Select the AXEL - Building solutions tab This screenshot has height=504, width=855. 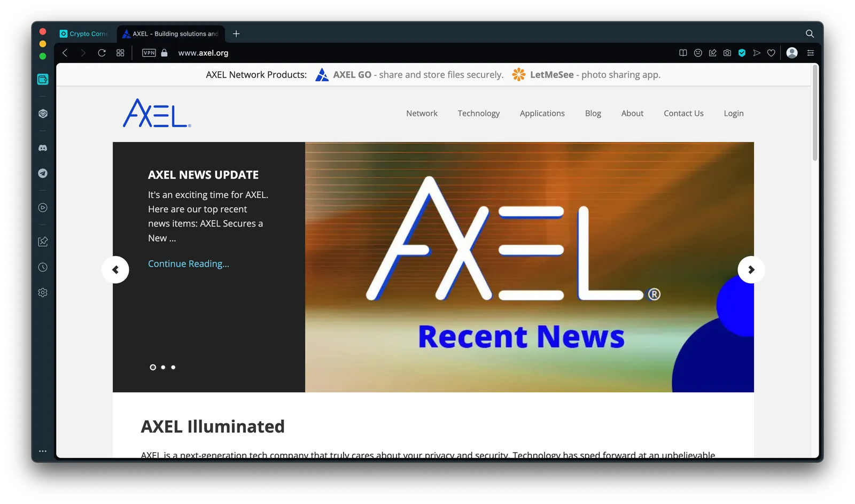click(x=171, y=34)
